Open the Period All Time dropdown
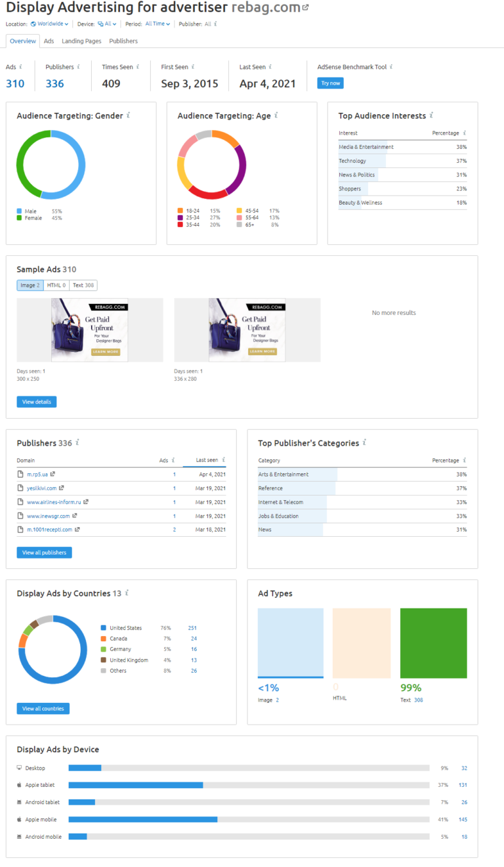504x867 pixels. point(157,24)
